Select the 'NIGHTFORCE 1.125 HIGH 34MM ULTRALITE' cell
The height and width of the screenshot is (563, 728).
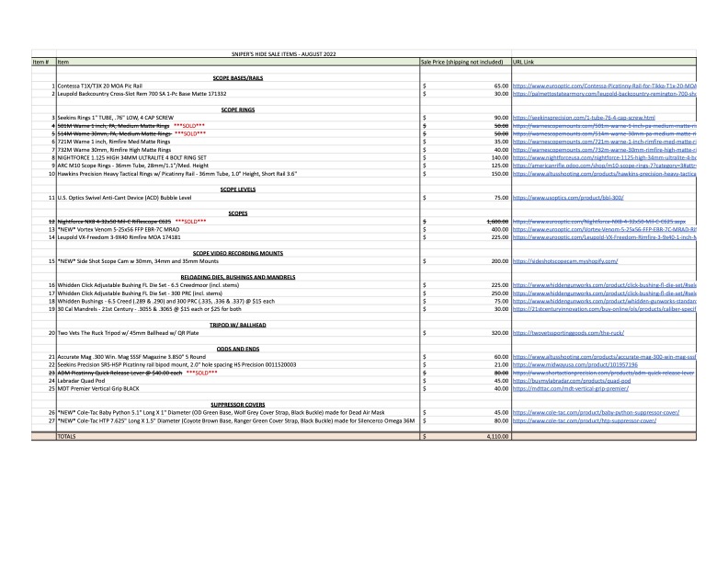coord(238,158)
